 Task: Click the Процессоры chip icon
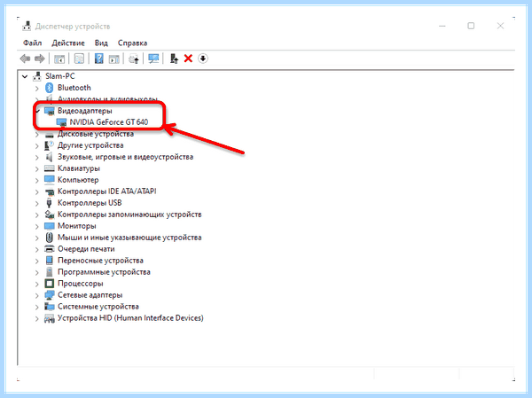pyautogui.click(x=50, y=284)
